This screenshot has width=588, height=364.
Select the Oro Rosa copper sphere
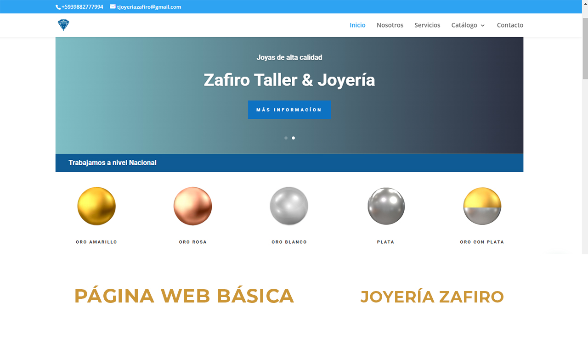(x=193, y=206)
